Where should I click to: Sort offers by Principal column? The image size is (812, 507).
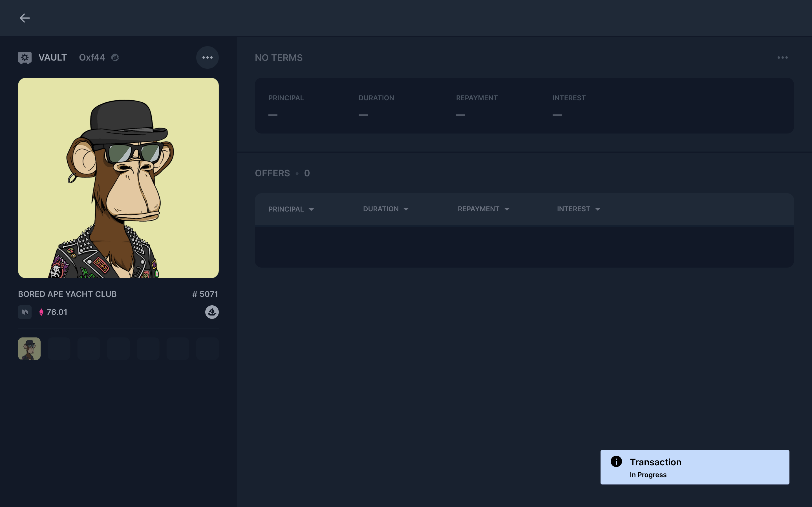click(291, 209)
